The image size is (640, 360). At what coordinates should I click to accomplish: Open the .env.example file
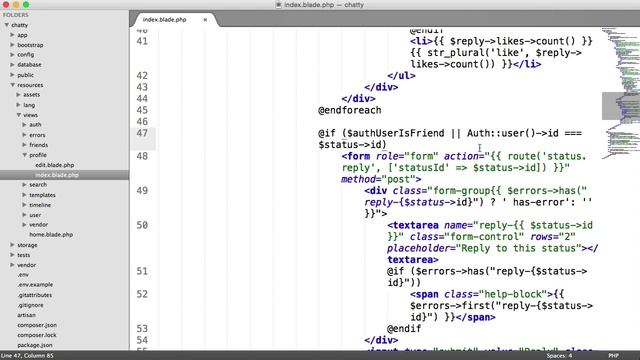tap(35, 284)
